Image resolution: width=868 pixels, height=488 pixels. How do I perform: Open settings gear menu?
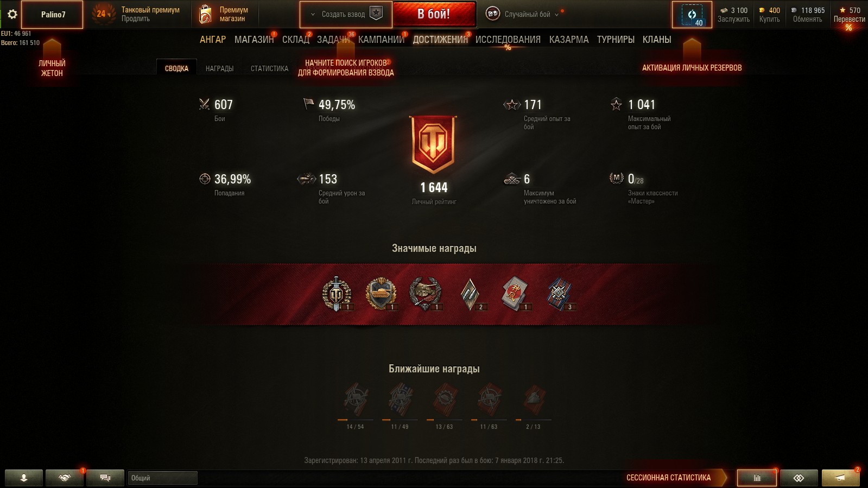(12, 15)
